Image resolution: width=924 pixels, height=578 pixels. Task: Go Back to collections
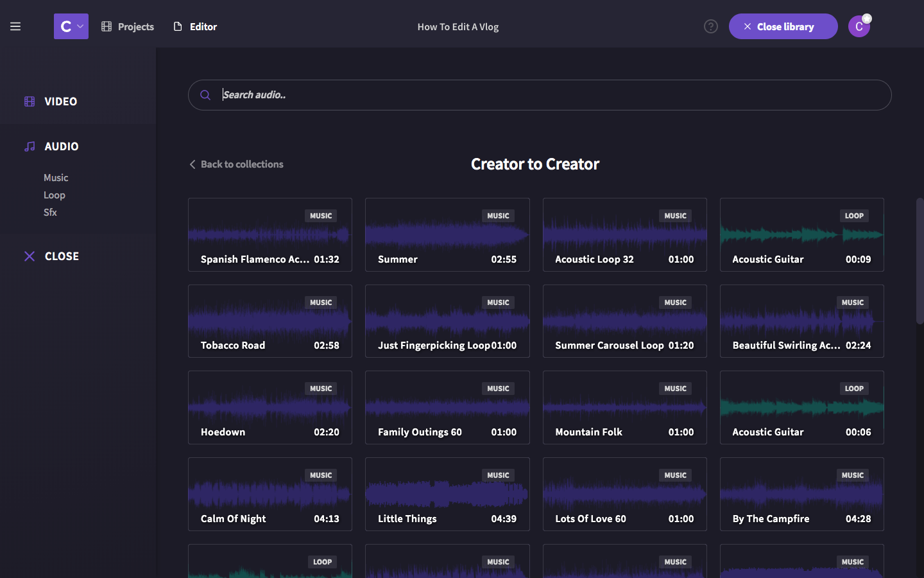[x=235, y=164]
